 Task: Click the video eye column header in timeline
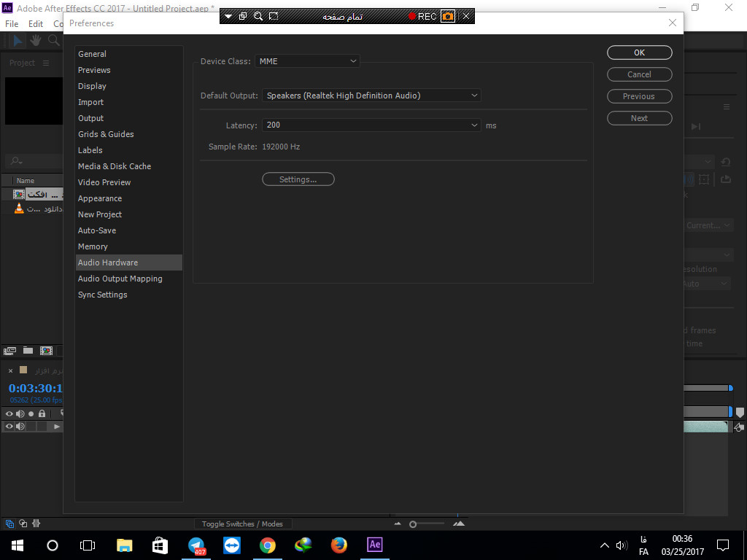click(x=9, y=413)
